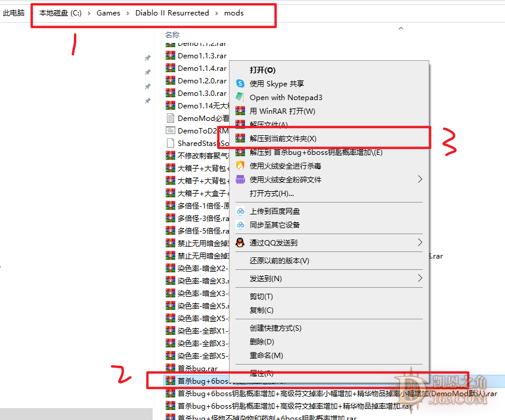Click the sort arrow above the file list

pos(401,29)
